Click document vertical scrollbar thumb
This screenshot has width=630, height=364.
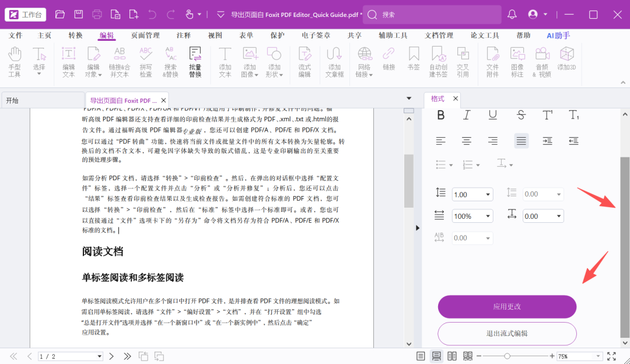pyautogui.click(x=408, y=181)
